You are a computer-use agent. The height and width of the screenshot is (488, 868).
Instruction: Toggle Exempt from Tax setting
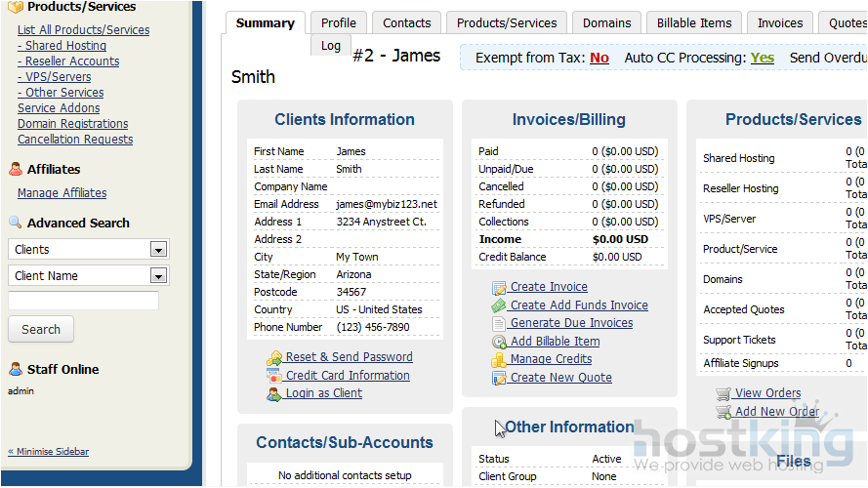pos(599,58)
